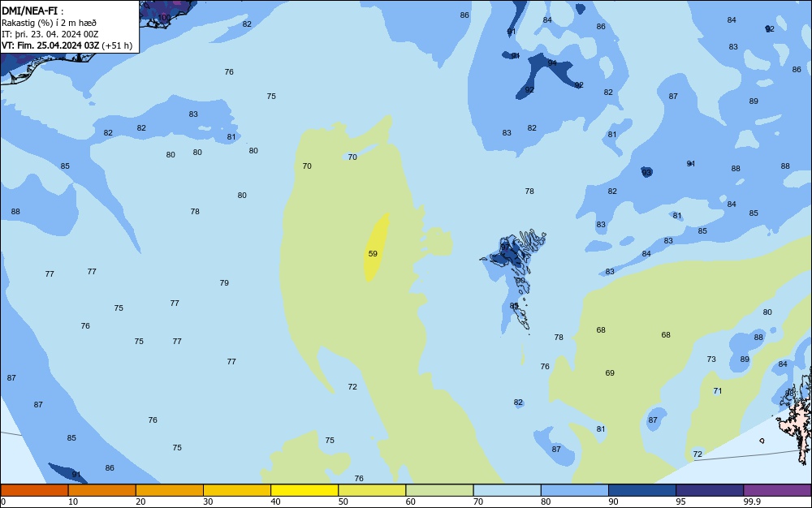The width and height of the screenshot is (812, 508).
Task: Click the pale yellow 50–60 legend swatch
Action: pos(372,490)
